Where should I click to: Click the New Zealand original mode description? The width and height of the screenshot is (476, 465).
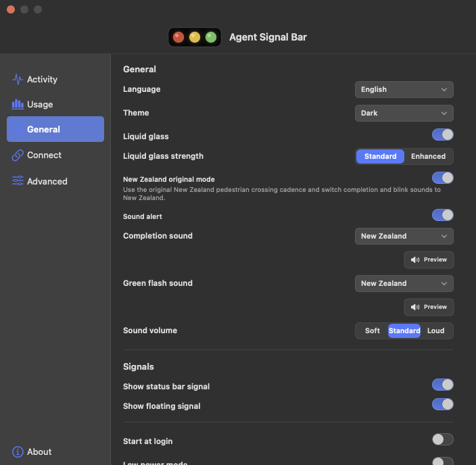pos(282,194)
